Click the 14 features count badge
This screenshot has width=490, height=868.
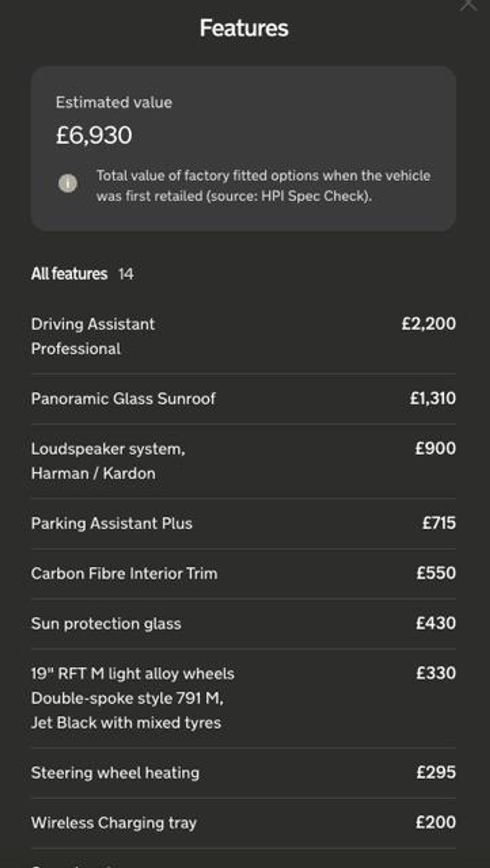point(126,274)
